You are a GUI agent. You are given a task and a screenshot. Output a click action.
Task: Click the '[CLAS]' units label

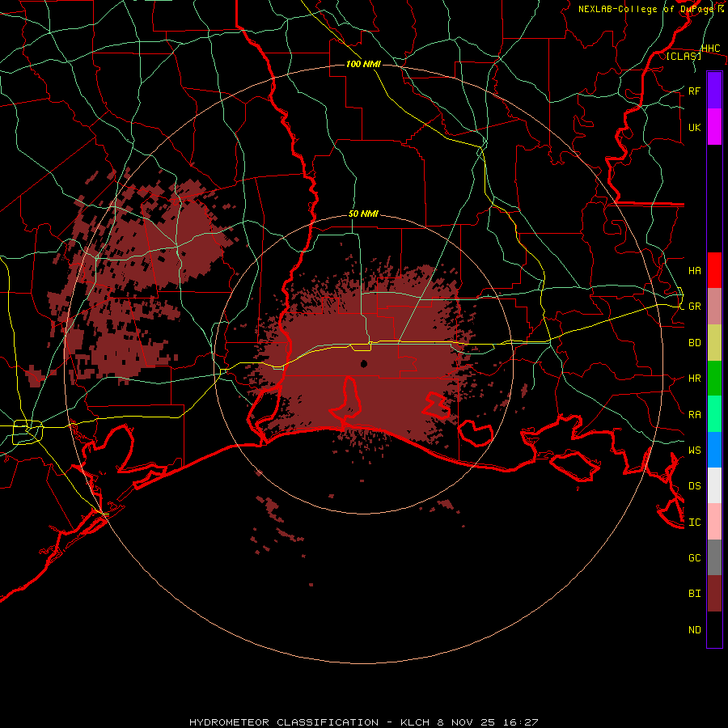pyautogui.click(x=684, y=56)
